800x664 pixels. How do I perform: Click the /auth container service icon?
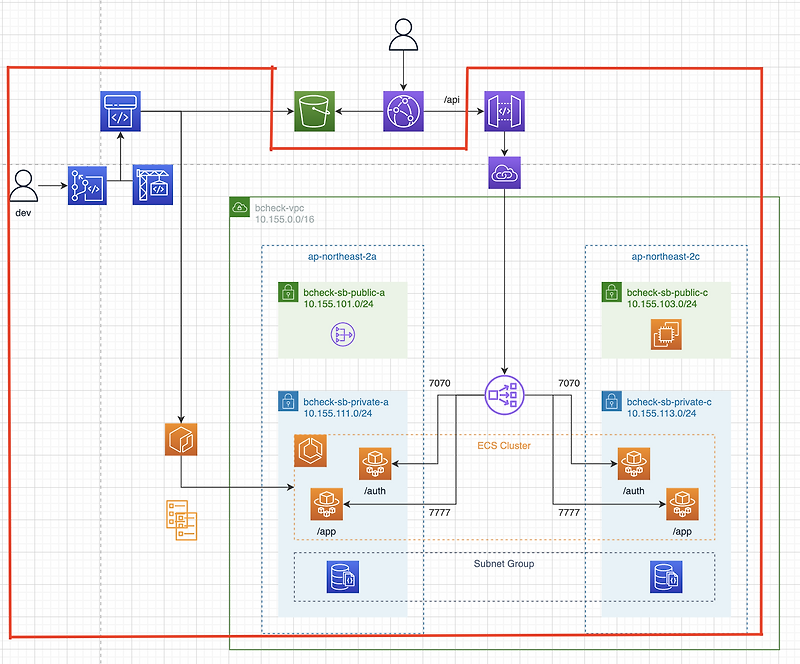[375, 463]
